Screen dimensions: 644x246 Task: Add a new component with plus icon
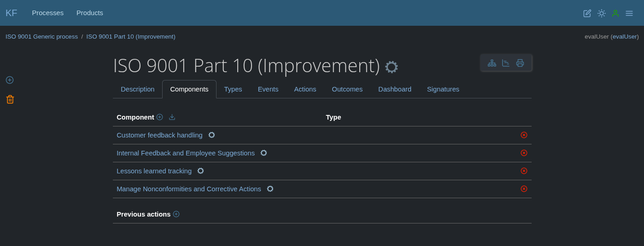click(159, 117)
